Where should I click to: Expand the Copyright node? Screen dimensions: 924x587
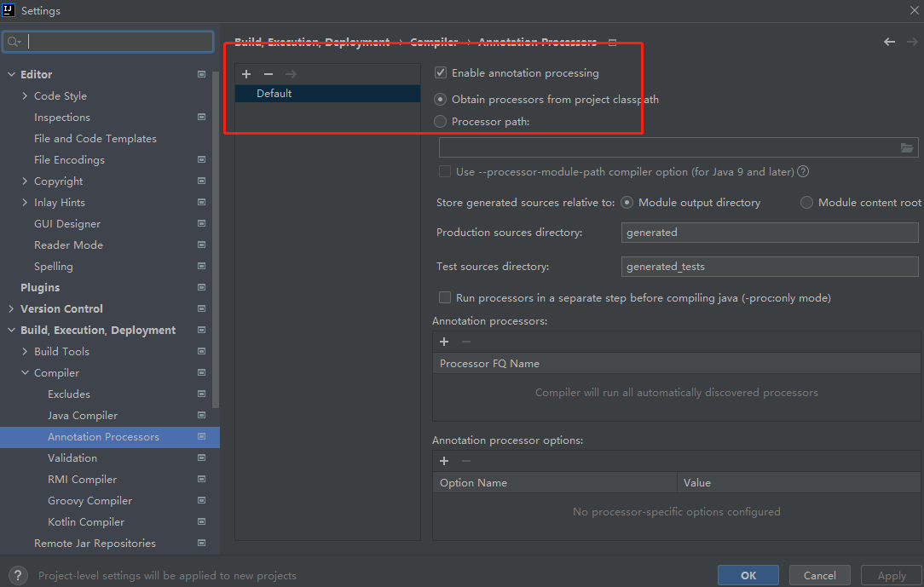(25, 181)
